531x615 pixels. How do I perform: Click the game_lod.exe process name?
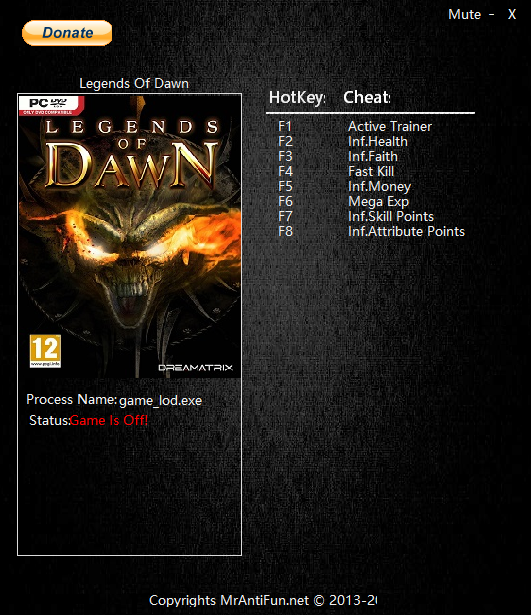point(160,401)
